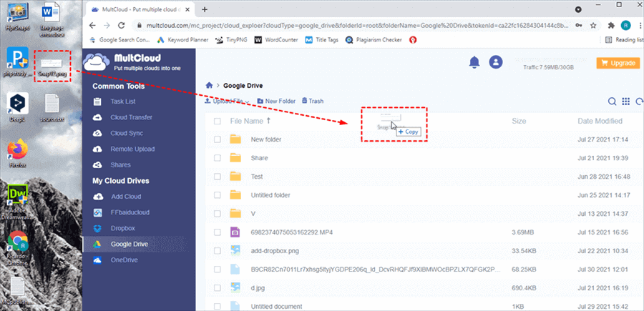Sort by Date Modified column
The height and width of the screenshot is (311, 644).
(x=600, y=121)
